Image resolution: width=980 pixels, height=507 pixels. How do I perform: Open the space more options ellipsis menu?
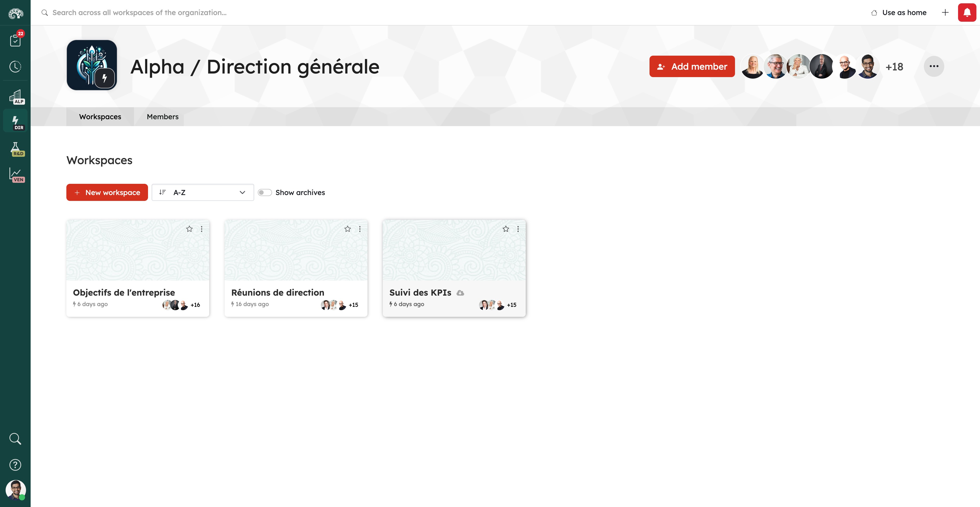934,66
